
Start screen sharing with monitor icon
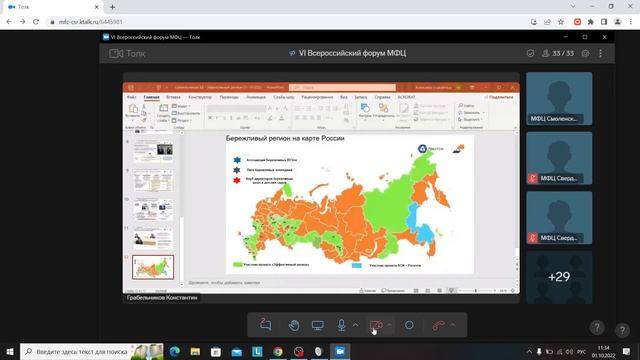(318, 325)
